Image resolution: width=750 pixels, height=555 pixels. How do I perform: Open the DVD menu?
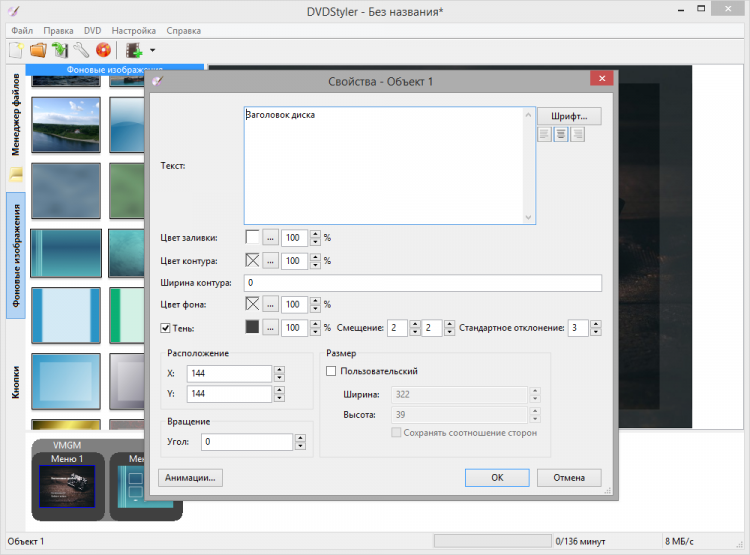click(92, 31)
